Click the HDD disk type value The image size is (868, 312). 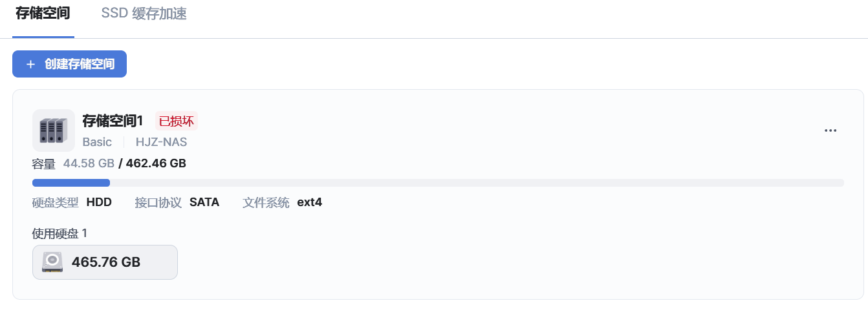[99, 202]
